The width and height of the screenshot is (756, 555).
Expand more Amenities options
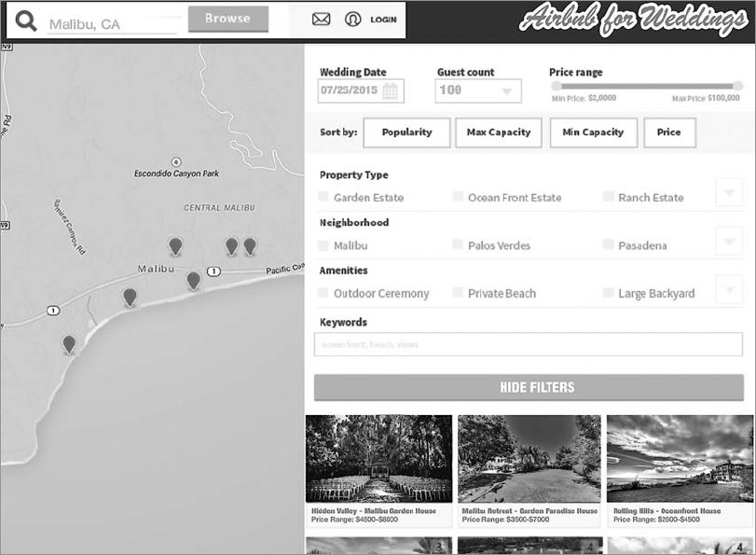(x=729, y=289)
